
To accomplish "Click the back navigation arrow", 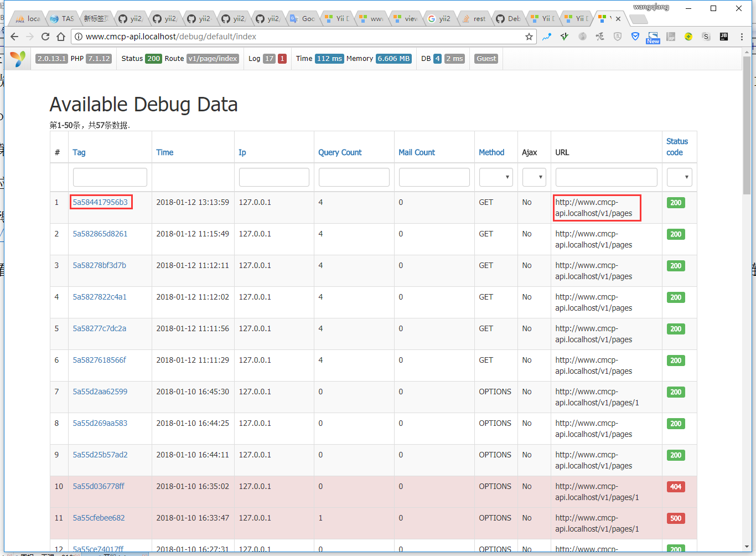I will (x=14, y=37).
